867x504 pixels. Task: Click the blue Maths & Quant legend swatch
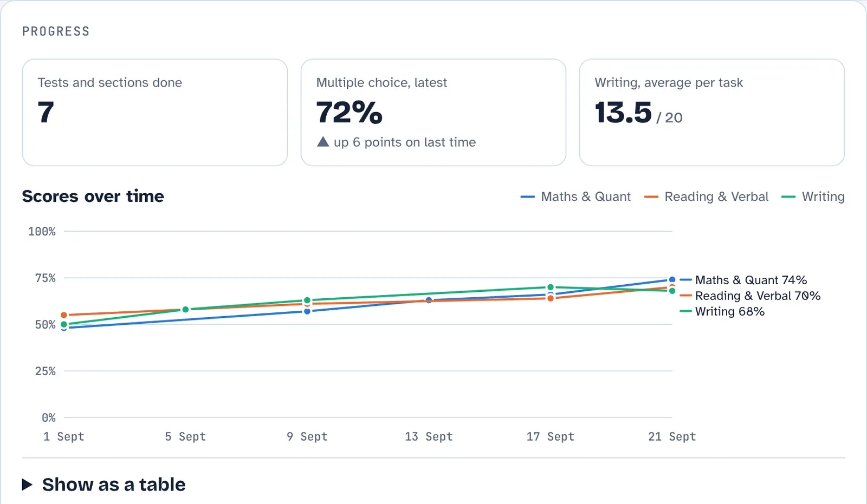click(528, 197)
